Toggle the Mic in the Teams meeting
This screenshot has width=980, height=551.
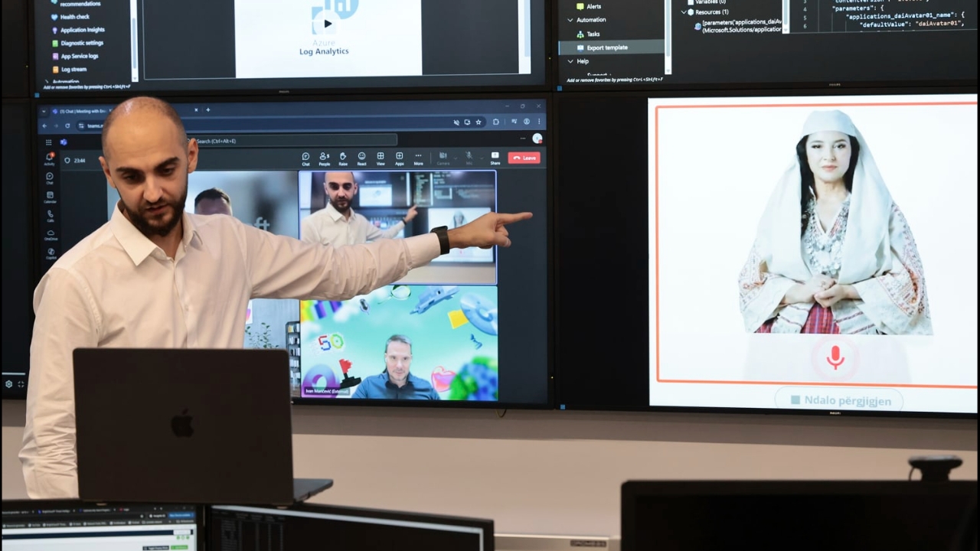[469, 158]
